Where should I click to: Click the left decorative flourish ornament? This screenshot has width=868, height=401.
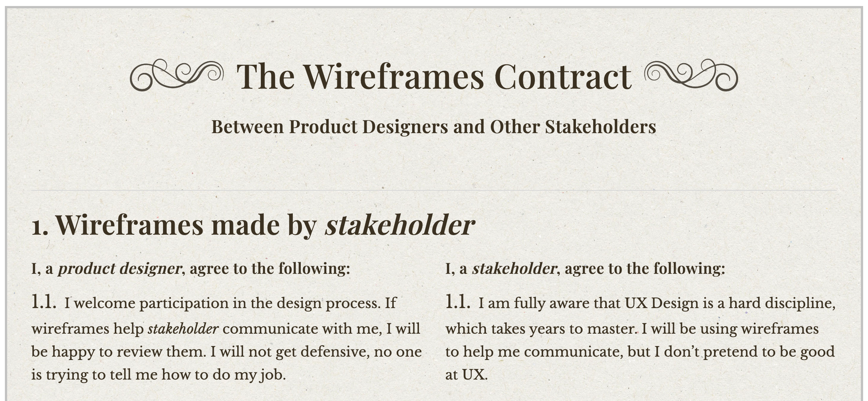[177, 75]
